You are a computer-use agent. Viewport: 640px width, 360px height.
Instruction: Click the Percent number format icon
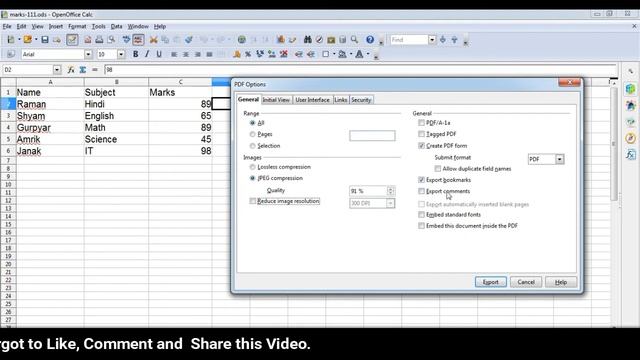click(248, 54)
